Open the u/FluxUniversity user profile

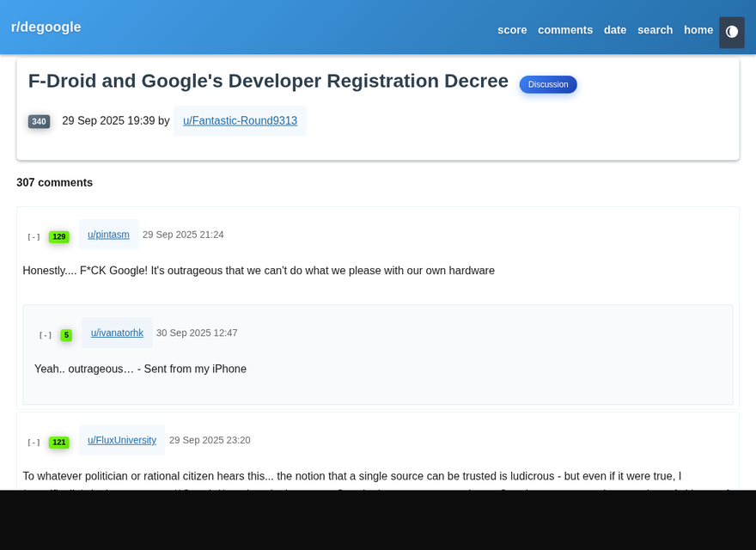pyautogui.click(x=122, y=440)
